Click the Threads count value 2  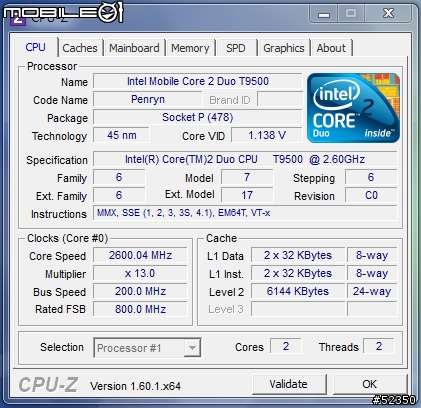(379, 346)
